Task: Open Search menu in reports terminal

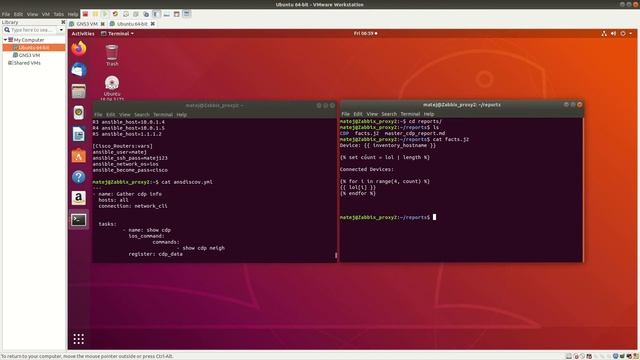Action: click(x=389, y=114)
